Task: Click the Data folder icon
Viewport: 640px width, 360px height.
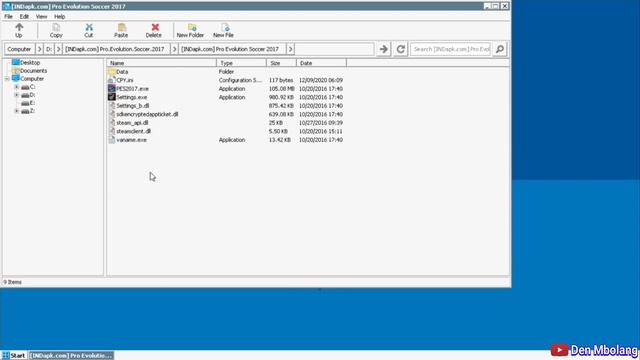Action: tap(112, 72)
